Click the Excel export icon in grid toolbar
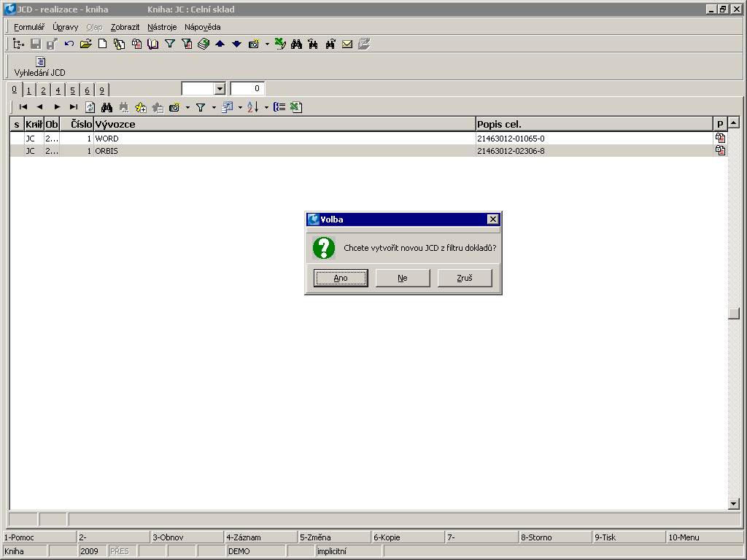 coord(296,107)
